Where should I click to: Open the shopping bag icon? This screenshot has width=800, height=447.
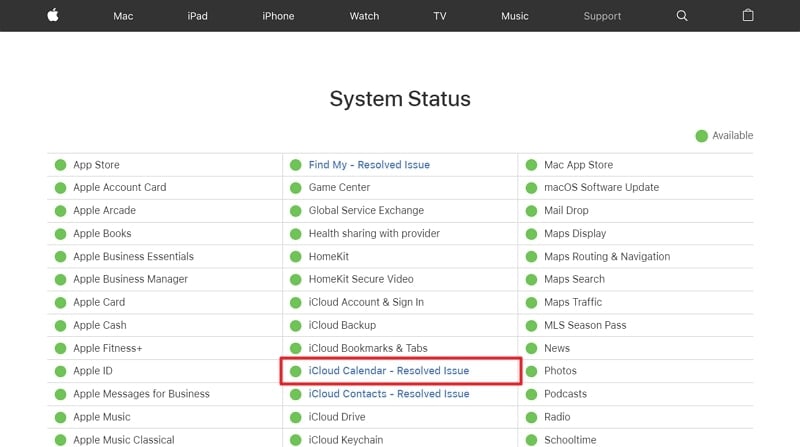pyautogui.click(x=747, y=16)
